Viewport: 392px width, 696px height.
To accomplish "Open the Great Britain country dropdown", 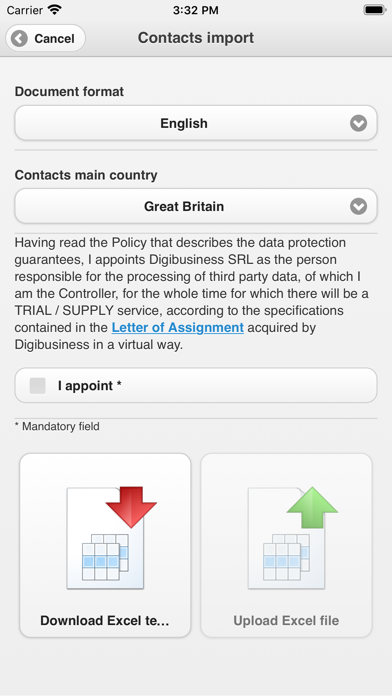I will [x=196, y=206].
